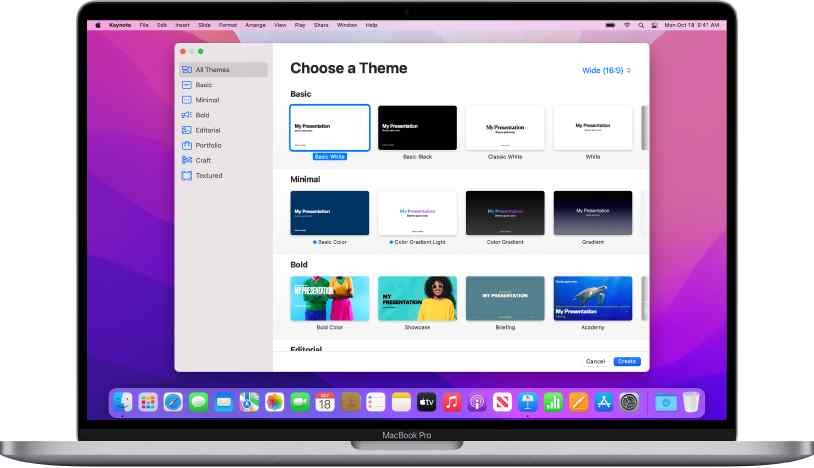
Task: Launch FaceTime from the dock
Action: pos(300,402)
